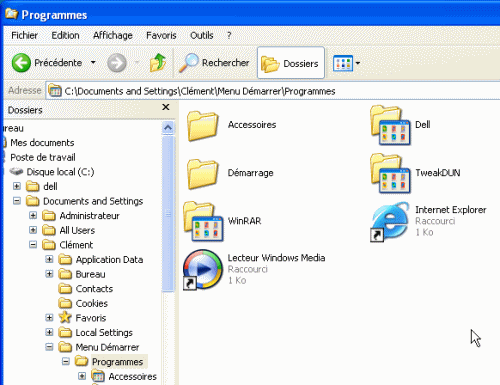Screen dimensions: 500x385
Task: Click the Programmes title bar icon
Action: coord(11,14)
